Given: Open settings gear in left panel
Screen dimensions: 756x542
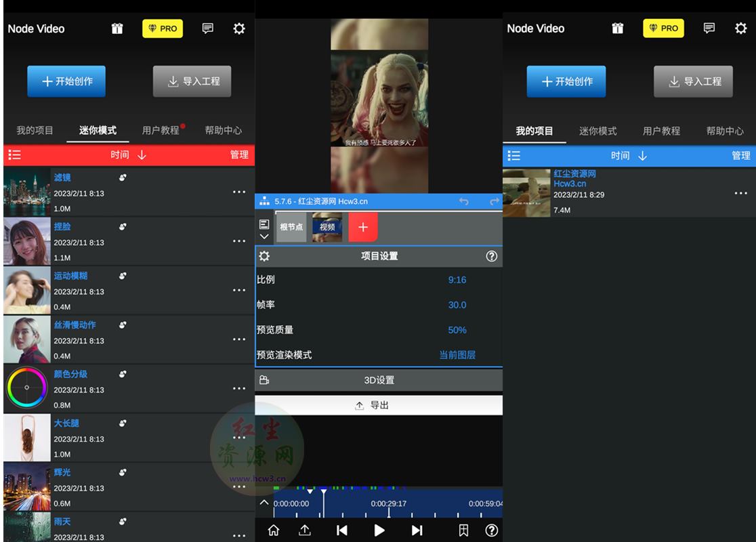Looking at the screenshot, I should pyautogui.click(x=238, y=28).
